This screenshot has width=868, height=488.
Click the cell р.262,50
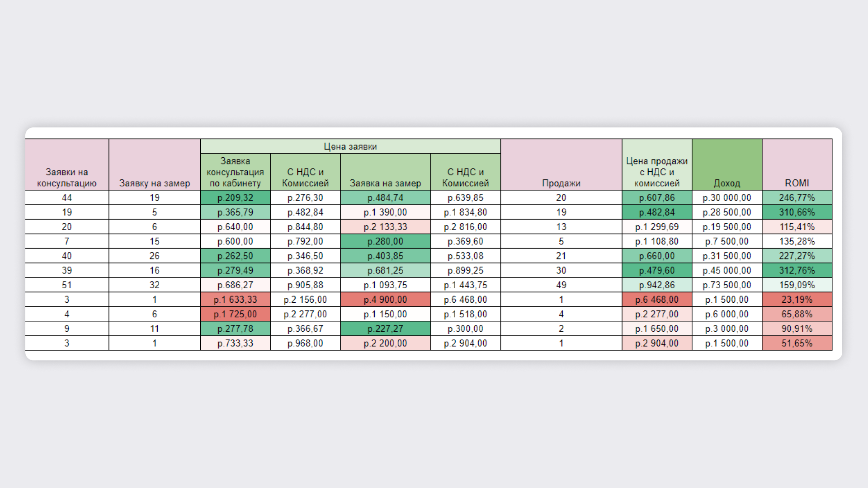tap(236, 256)
